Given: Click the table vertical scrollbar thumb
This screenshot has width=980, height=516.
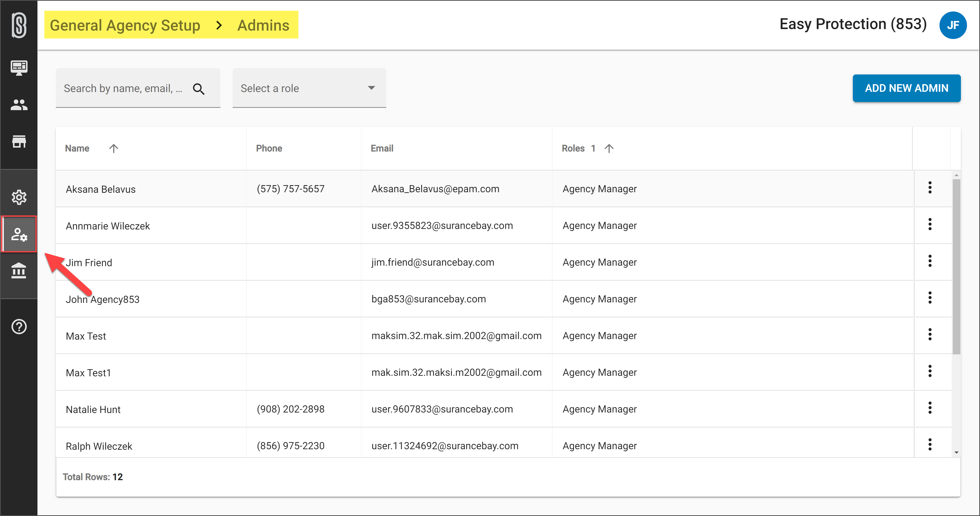Looking at the screenshot, I should point(956,266).
